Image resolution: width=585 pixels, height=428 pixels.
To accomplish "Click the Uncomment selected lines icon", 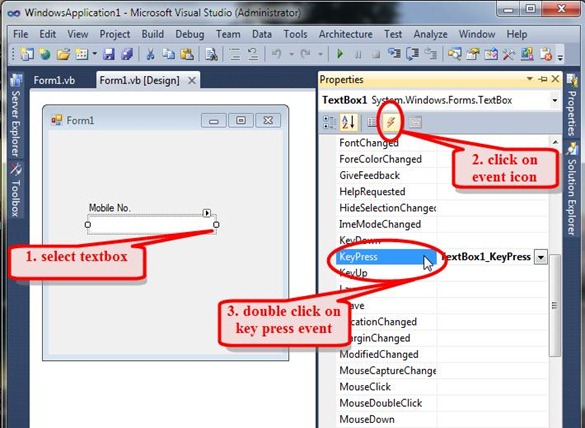I will pos(253,54).
